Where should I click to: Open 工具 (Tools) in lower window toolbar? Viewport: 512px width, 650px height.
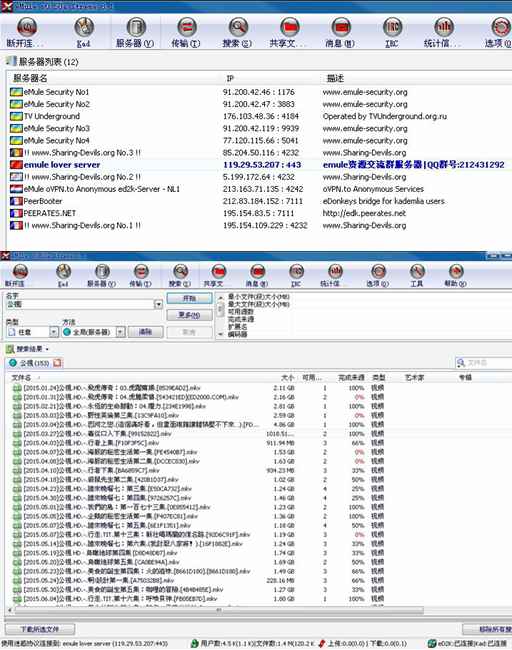[417, 276]
